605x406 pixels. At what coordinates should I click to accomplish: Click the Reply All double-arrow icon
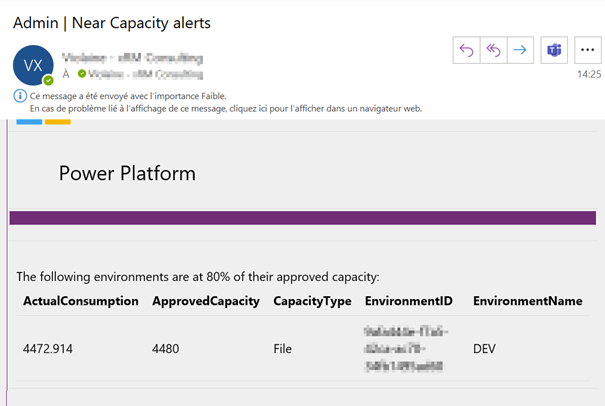[494, 50]
